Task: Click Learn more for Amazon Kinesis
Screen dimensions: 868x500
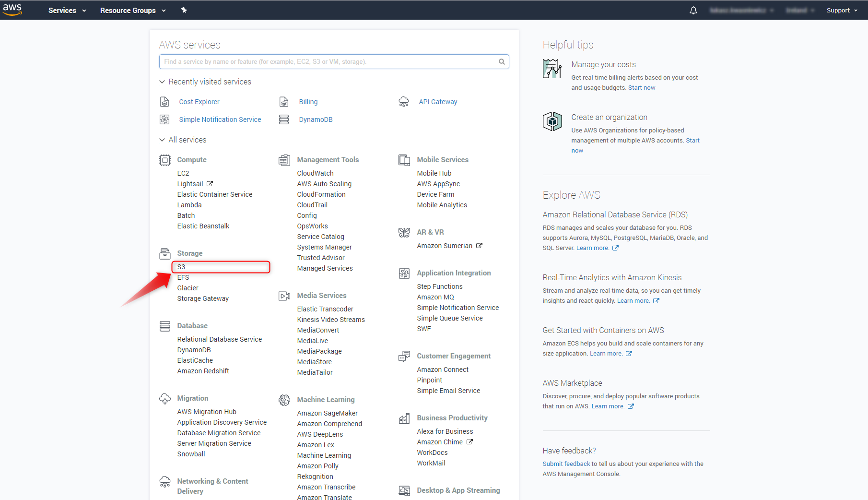Action: (x=638, y=300)
